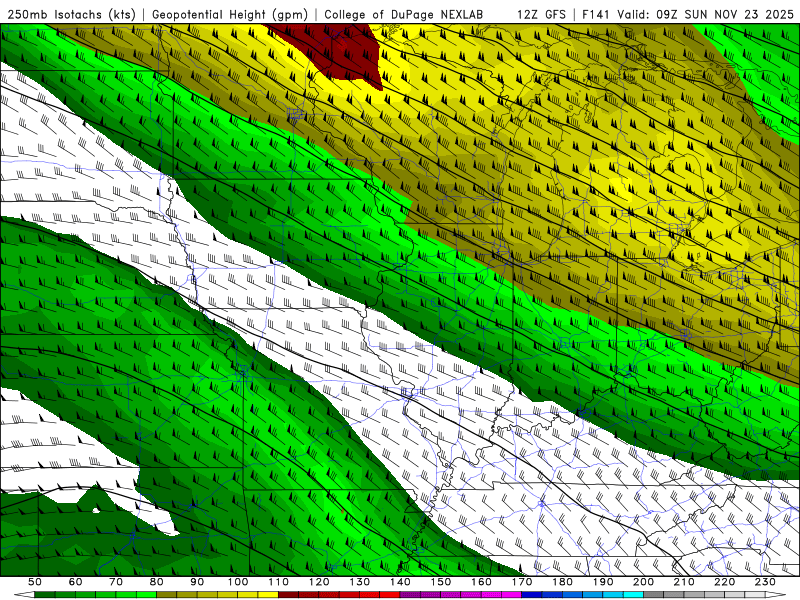Image resolution: width=800 pixels, height=600 pixels.
Task: Click the dark green swatch below 50
Action: (x=44, y=595)
